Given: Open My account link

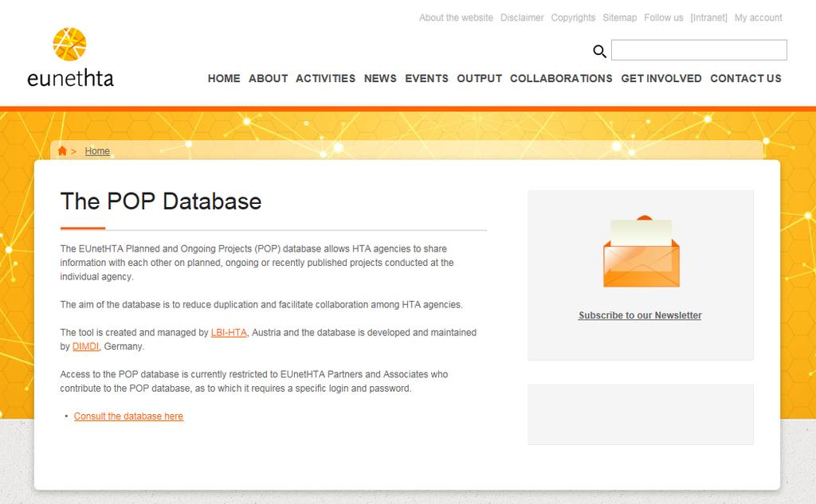Looking at the screenshot, I should coord(759,18).
